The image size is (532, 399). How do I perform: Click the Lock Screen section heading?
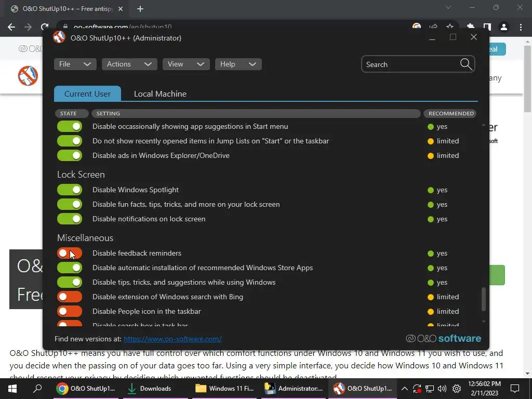point(81,175)
